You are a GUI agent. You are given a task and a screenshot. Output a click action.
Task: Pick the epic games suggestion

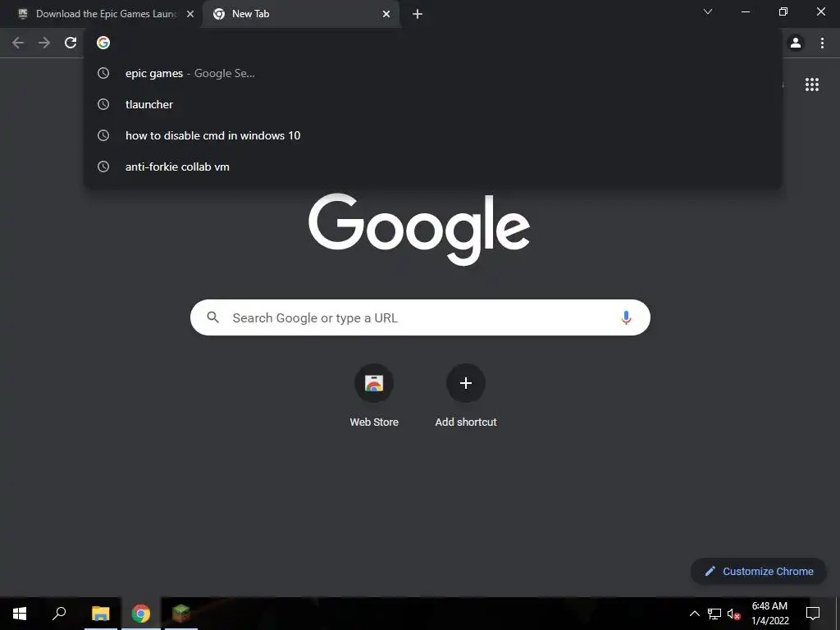coord(433,73)
